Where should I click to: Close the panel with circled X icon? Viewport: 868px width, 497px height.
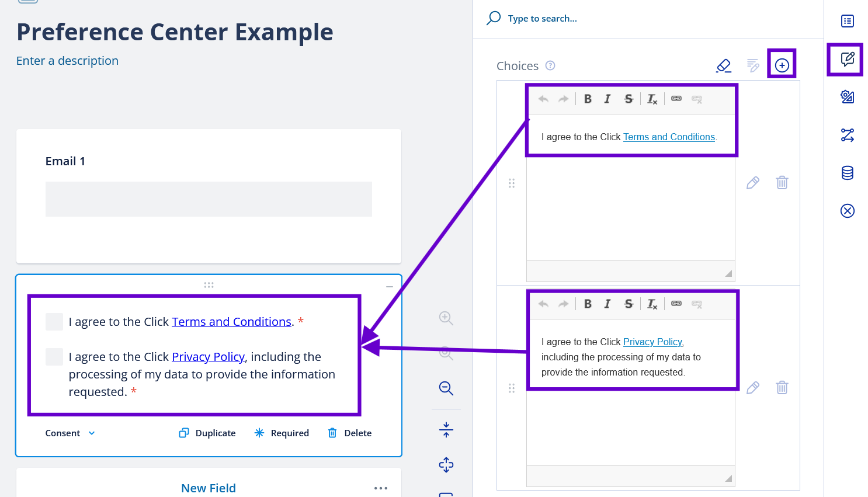848,211
